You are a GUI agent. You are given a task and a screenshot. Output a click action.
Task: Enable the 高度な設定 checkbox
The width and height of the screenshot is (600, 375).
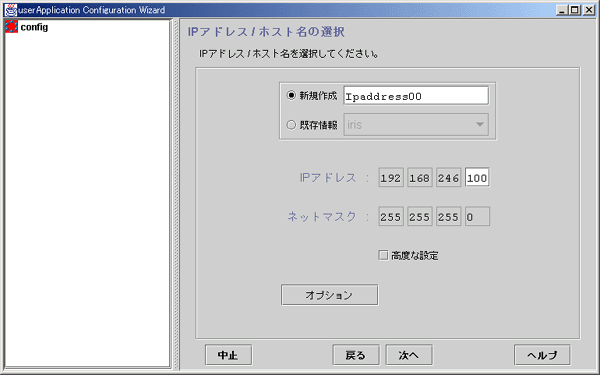[383, 255]
